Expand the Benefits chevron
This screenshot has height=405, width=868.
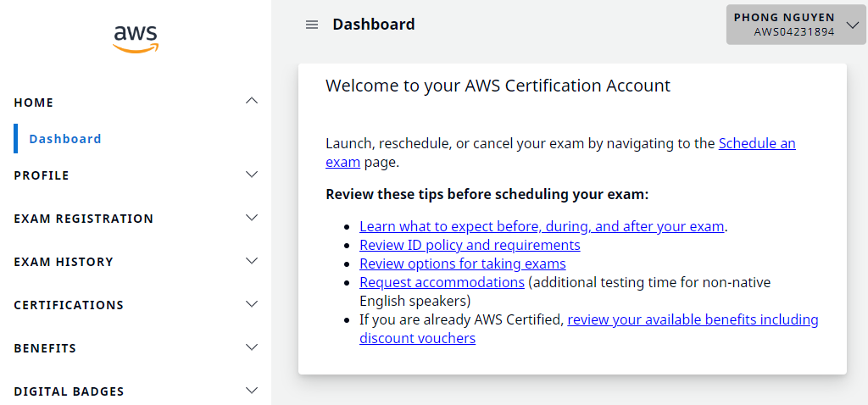tap(251, 347)
